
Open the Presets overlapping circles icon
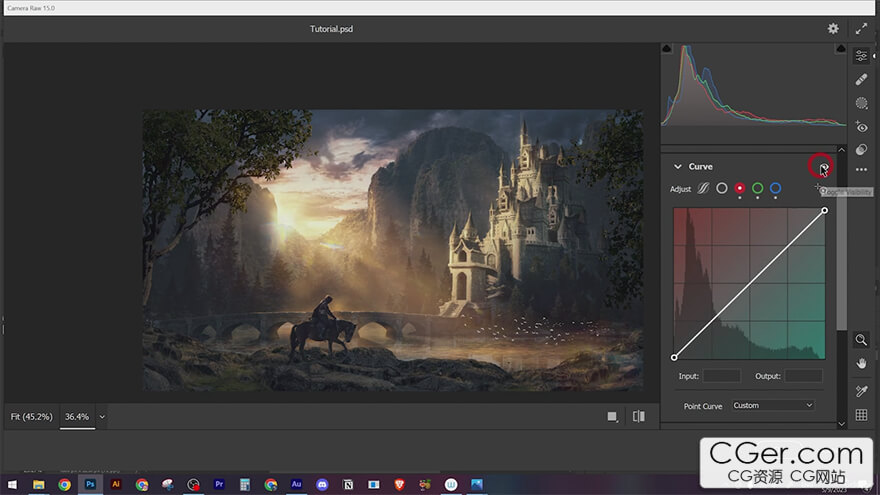click(861, 149)
